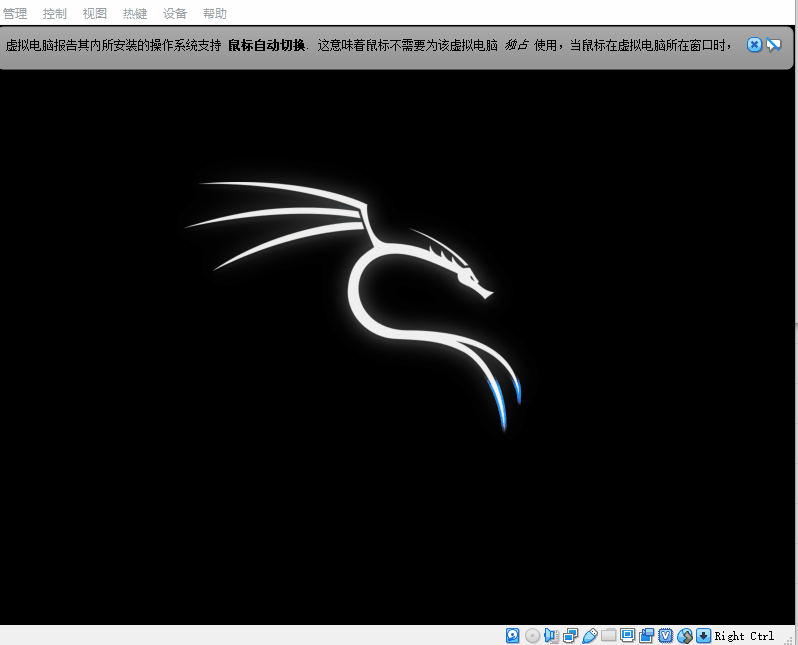Viewport: 798px width, 645px height.
Task: Click the virtualization CPU status icon
Action: tap(666, 635)
